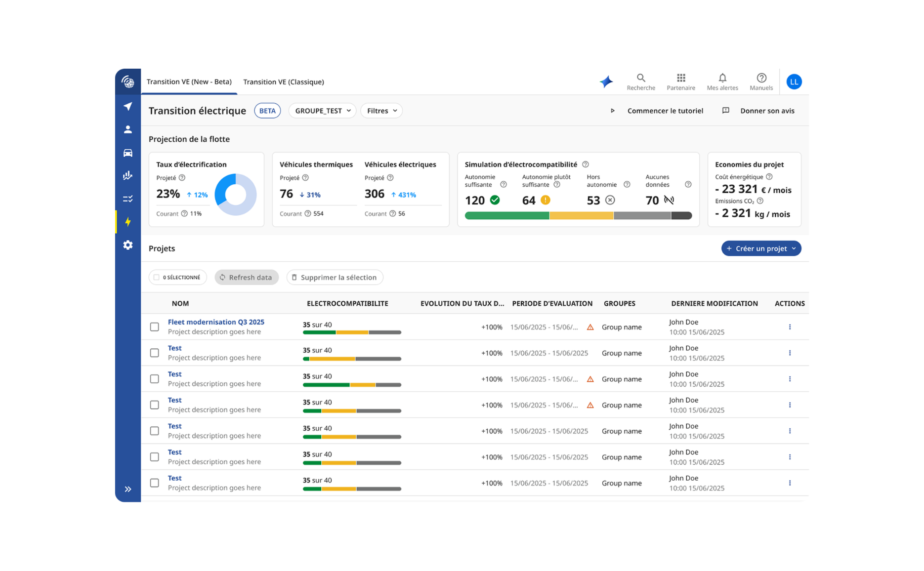Check the Fleet modernisation Q3 2025 row checkbox
The width and height of the screenshot is (924, 571).
click(x=155, y=327)
